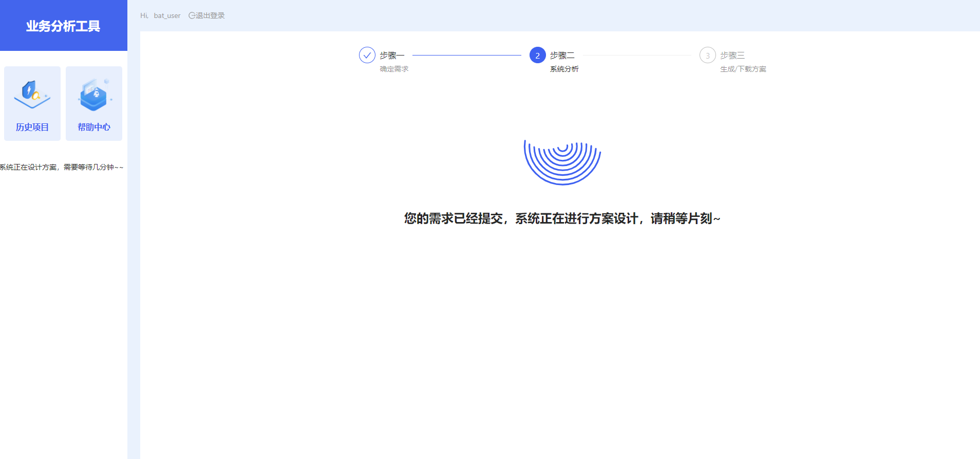Viewport: 980px width, 459px height.
Task: Click the step one checkmark circle
Action: tap(367, 55)
